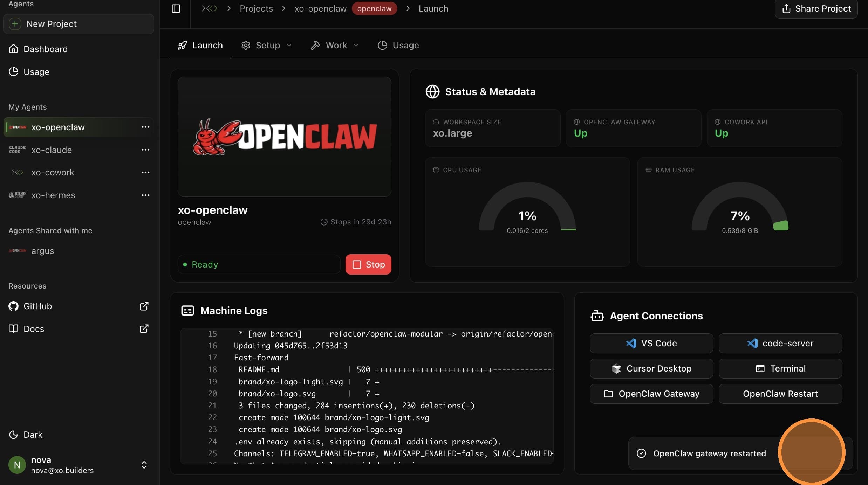This screenshot has width=868, height=485.
Task: Click xo-openclaw in the breadcrumb
Action: click(x=320, y=8)
